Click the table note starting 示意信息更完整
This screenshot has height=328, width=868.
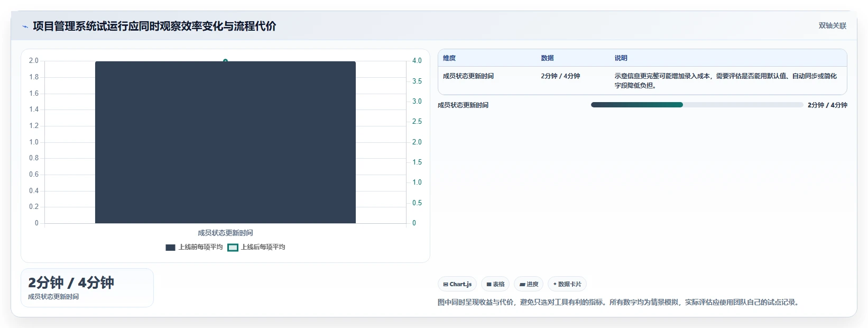pos(725,80)
